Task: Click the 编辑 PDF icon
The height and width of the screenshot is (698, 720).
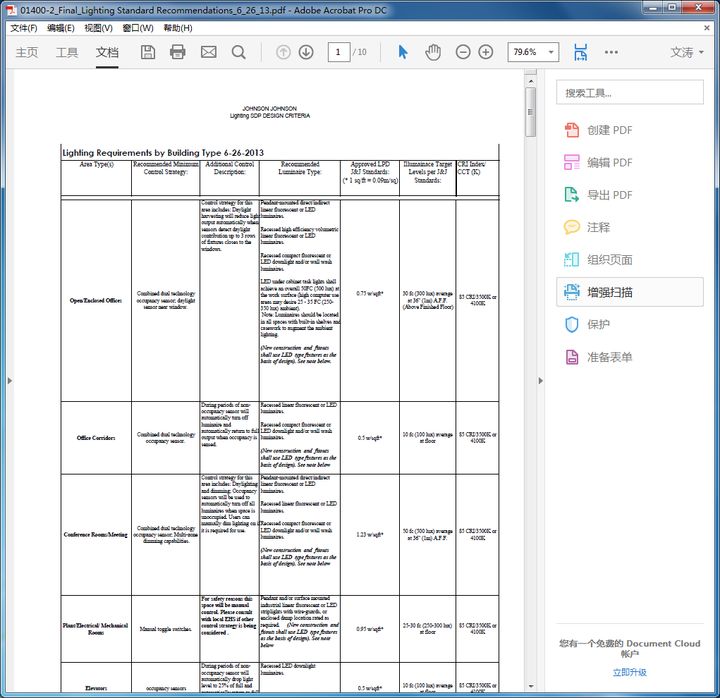Action: [x=572, y=162]
